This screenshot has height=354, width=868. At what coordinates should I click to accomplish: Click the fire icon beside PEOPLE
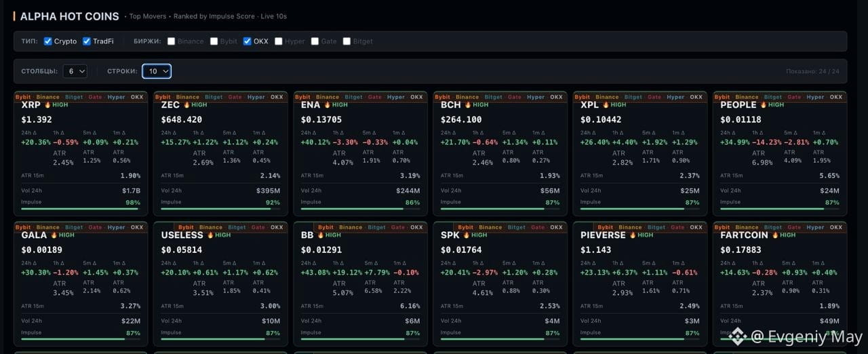click(764, 105)
